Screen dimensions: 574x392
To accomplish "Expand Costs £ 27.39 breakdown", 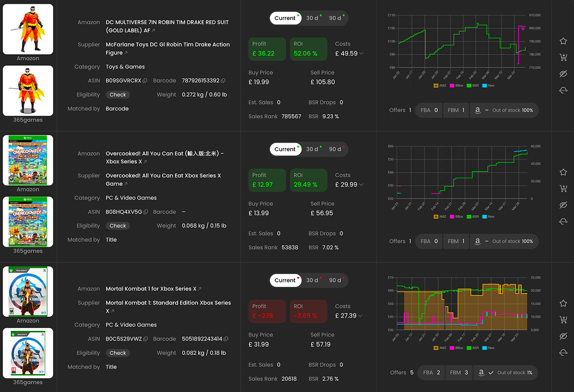I will click(361, 315).
